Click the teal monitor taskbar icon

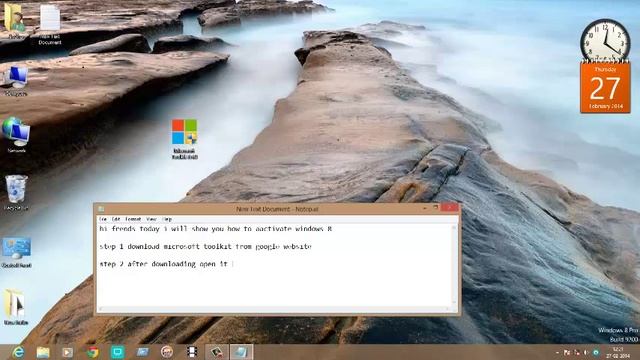pos(118,352)
